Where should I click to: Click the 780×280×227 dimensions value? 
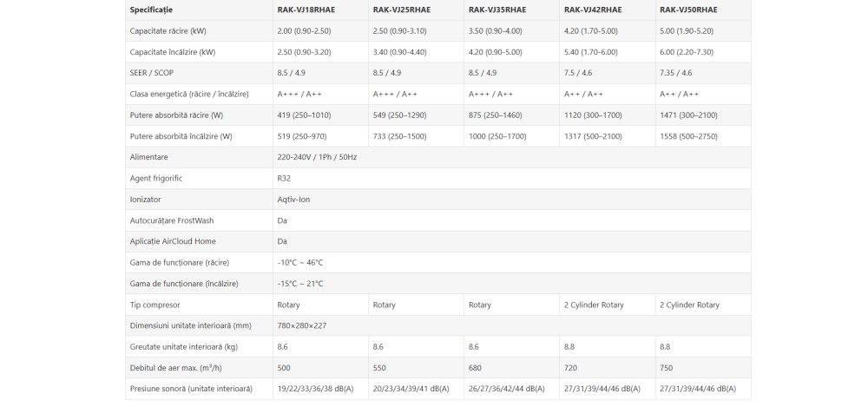pos(301,325)
